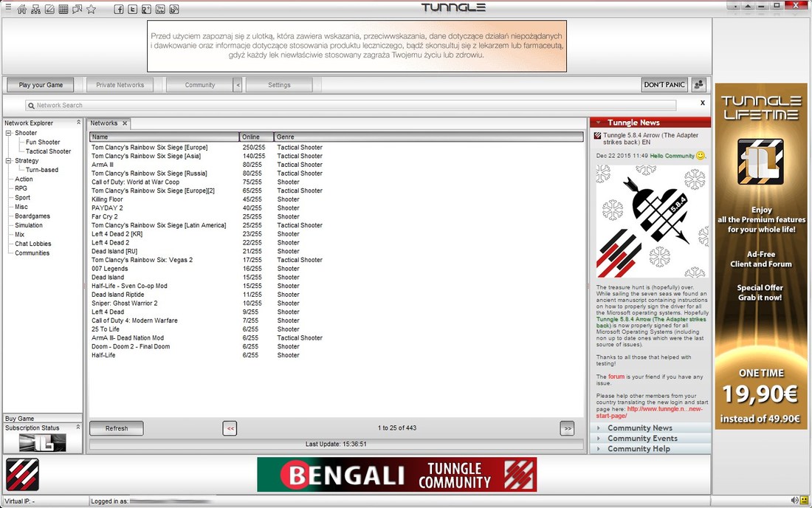Open the Google+ icon in the toolbar
This screenshot has width=812, height=508.
pyautogui.click(x=147, y=9)
